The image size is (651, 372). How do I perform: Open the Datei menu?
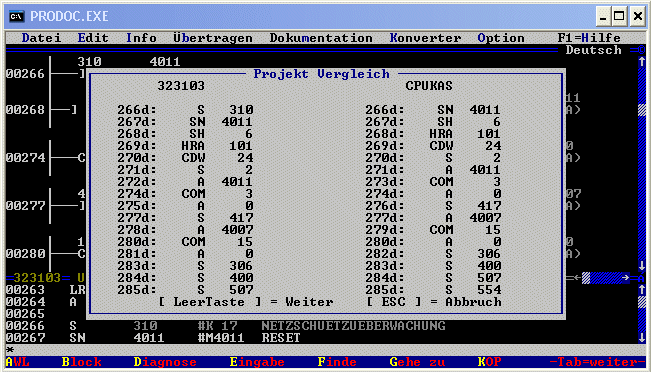pos(42,38)
